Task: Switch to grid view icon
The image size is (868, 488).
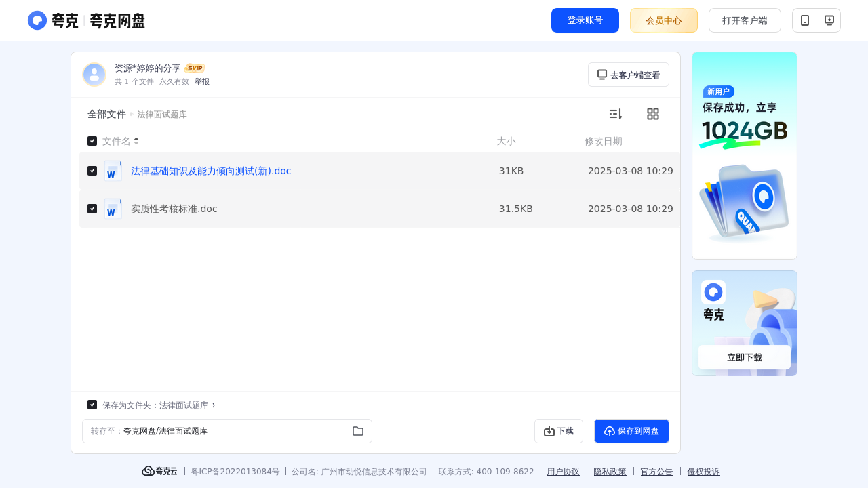Action: pyautogui.click(x=653, y=114)
